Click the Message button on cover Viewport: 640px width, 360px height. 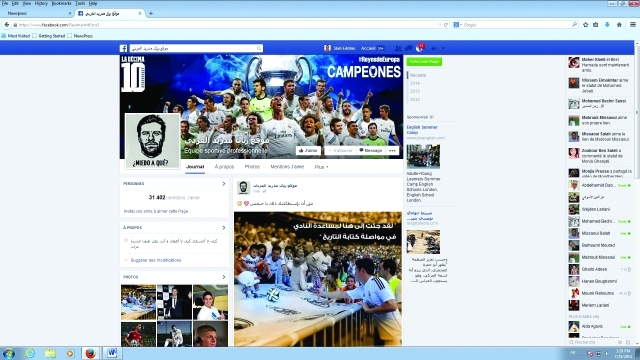click(371, 151)
